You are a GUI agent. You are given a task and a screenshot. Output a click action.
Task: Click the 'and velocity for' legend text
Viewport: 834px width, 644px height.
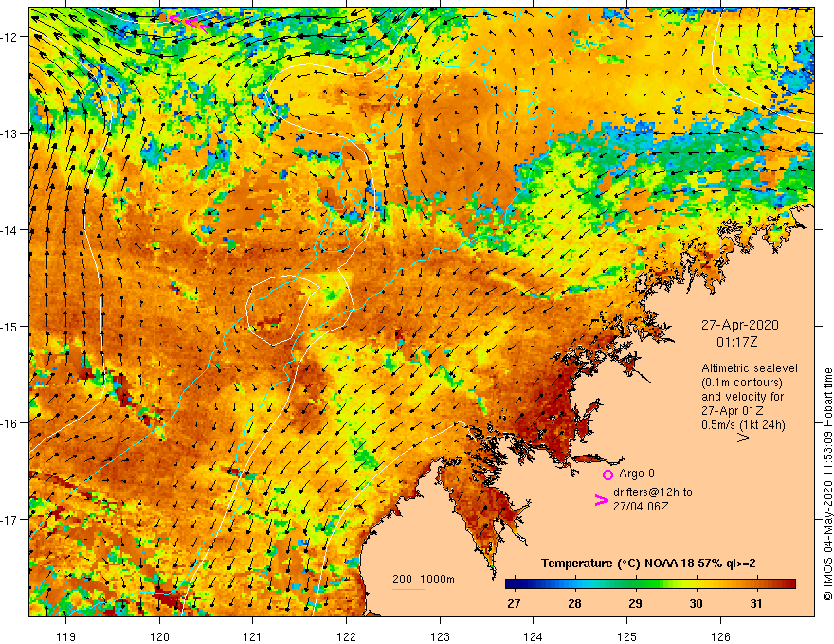pos(742,397)
